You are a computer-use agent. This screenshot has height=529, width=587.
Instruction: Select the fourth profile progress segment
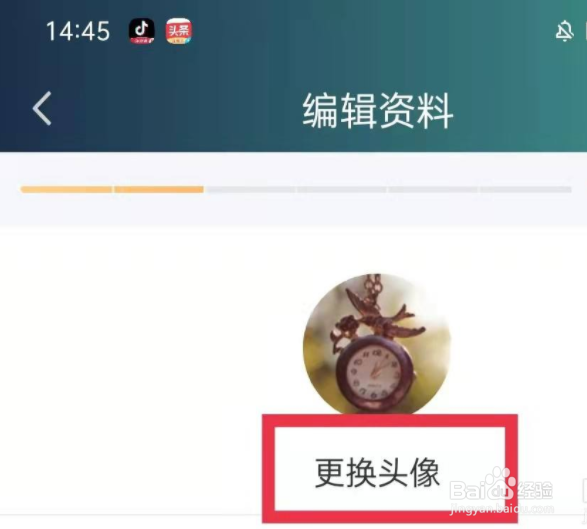click(x=342, y=189)
